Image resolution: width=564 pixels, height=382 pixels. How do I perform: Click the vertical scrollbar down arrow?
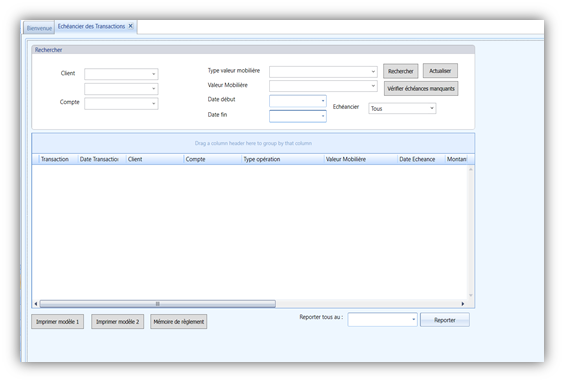(x=470, y=295)
